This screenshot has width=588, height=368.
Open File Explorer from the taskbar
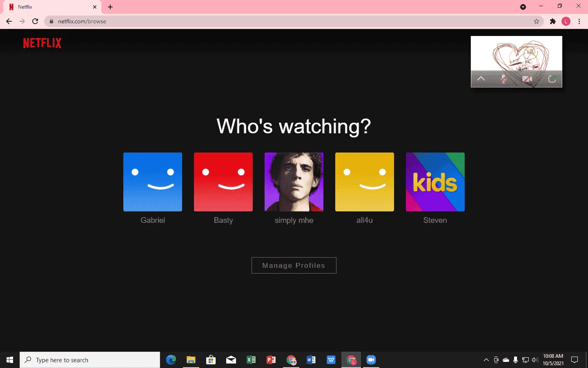(x=191, y=360)
